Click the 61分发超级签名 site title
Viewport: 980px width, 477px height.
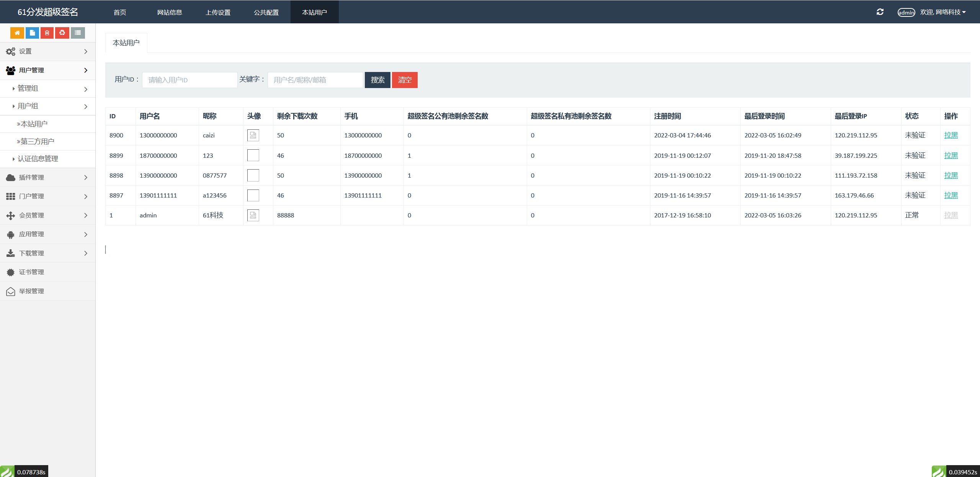[48, 12]
